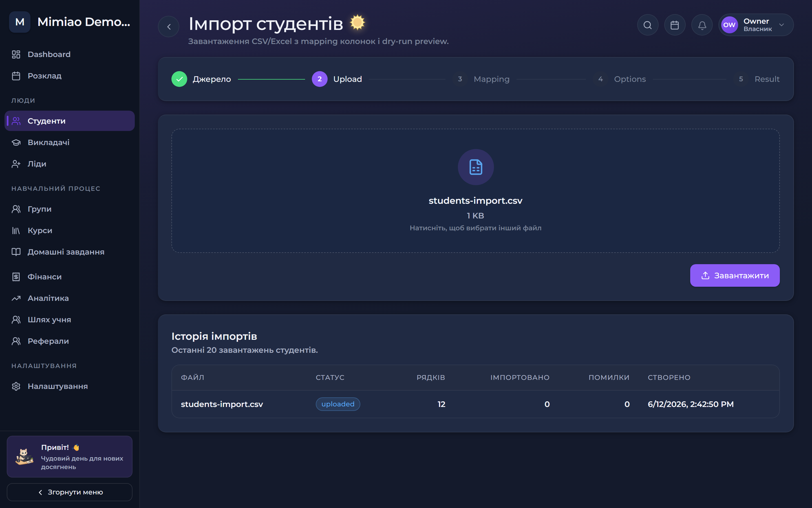Click the Dashboard grid icon
Screen dimensions: 812x508
[x=16, y=54]
